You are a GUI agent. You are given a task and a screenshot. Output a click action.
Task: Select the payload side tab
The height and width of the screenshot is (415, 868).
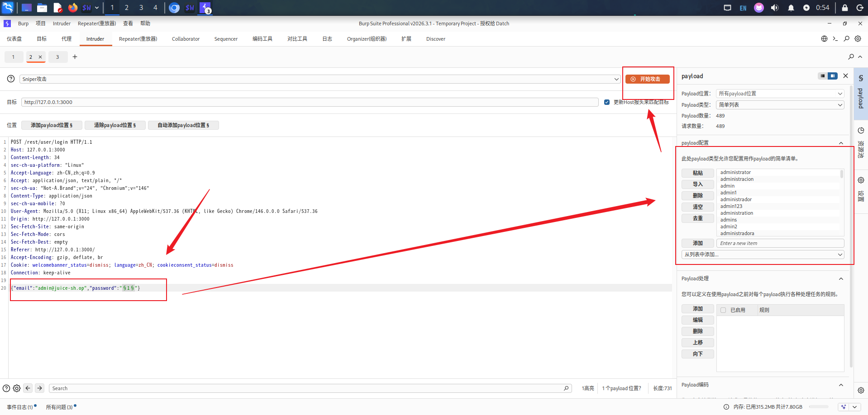(861, 94)
